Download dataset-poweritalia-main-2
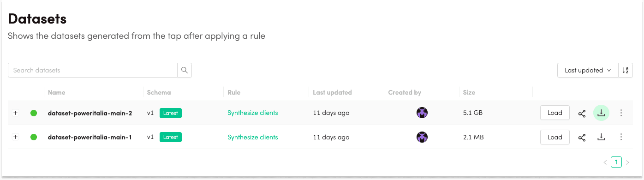The height and width of the screenshot is (180, 644). click(601, 113)
